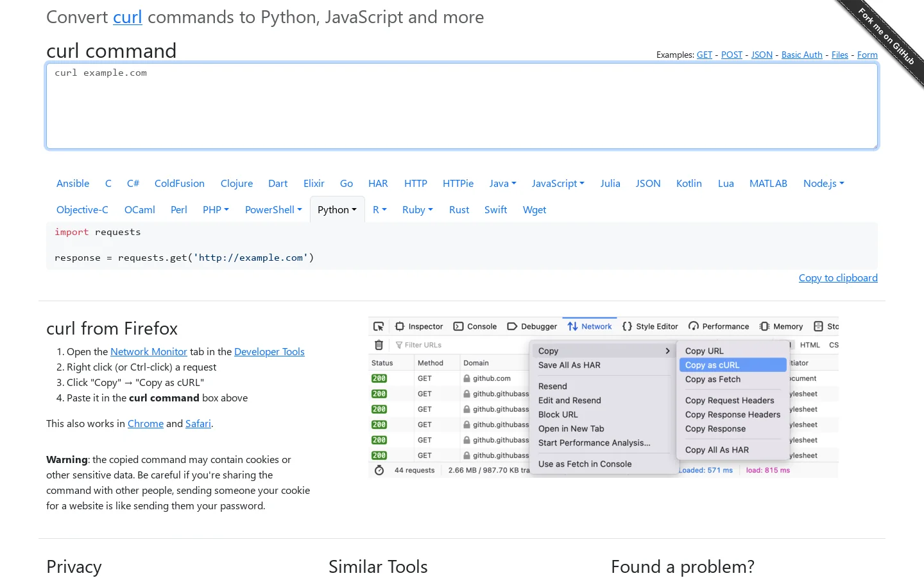Viewport: 924px width, 578px height.
Task: Choose the Swift tab
Action: tap(496, 210)
